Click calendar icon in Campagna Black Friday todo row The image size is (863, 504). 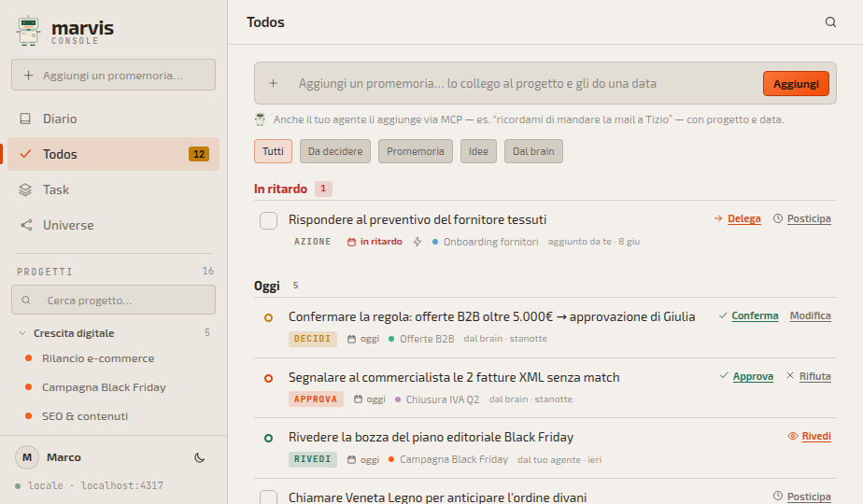click(352, 459)
